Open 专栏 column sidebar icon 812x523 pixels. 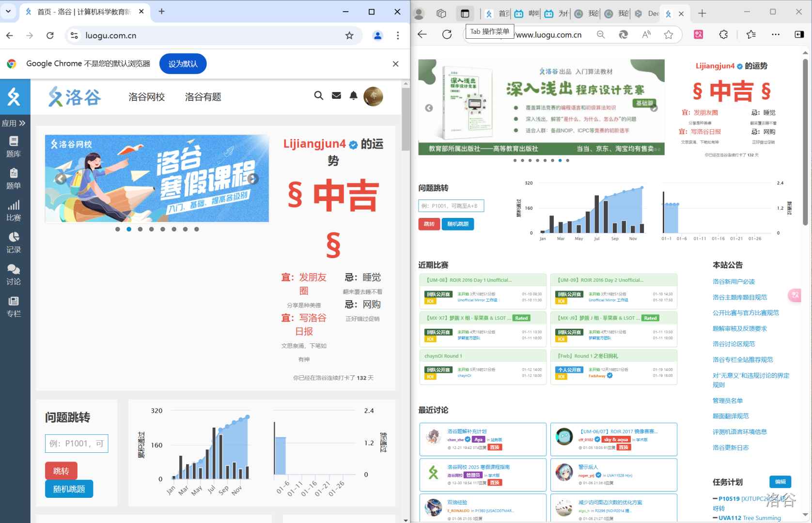pos(14,306)
